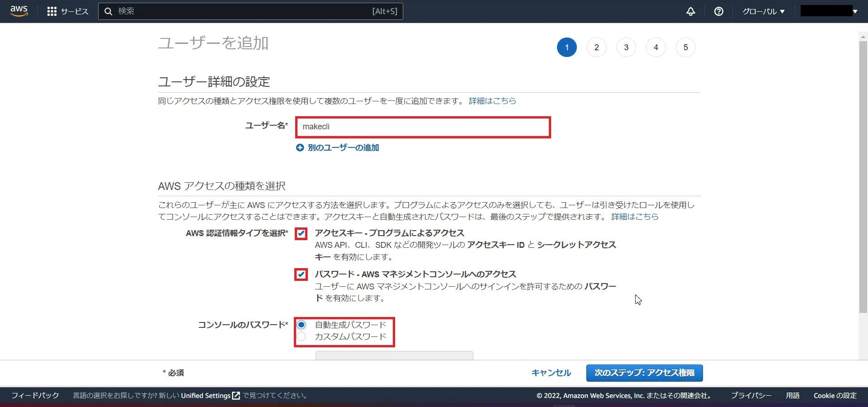The image size is (868, 407).
Task: Open 詳細はこちら link in AWS access section
Action: click(635, 217)
